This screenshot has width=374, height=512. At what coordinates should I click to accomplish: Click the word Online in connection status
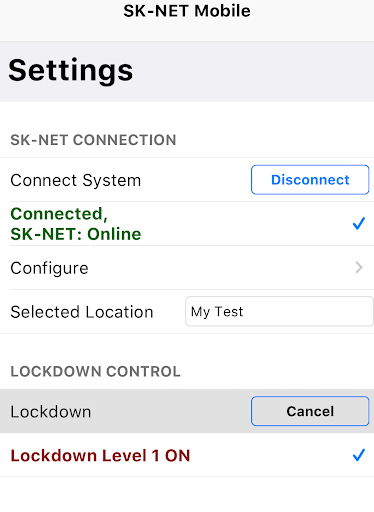[x=114, y=234]
